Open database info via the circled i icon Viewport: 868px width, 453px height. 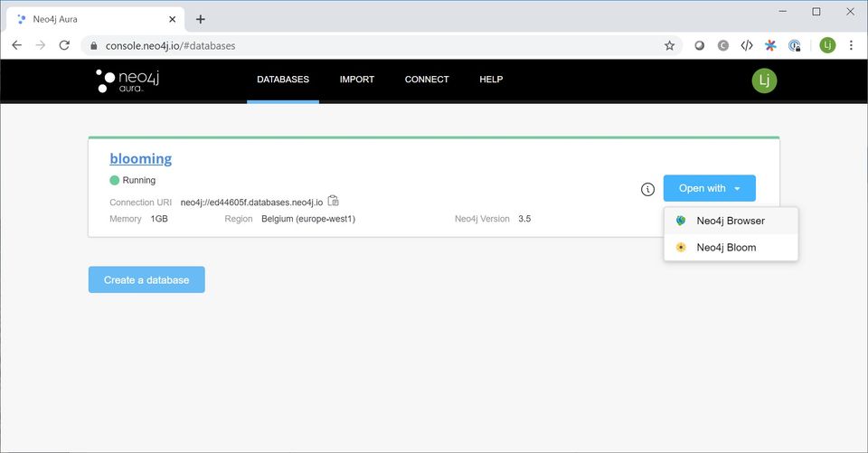tap(647, 189)
